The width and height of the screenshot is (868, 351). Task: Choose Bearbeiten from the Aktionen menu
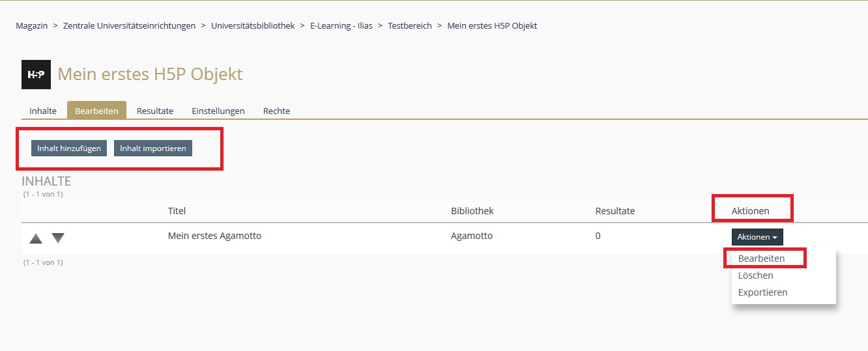[761, 259]
